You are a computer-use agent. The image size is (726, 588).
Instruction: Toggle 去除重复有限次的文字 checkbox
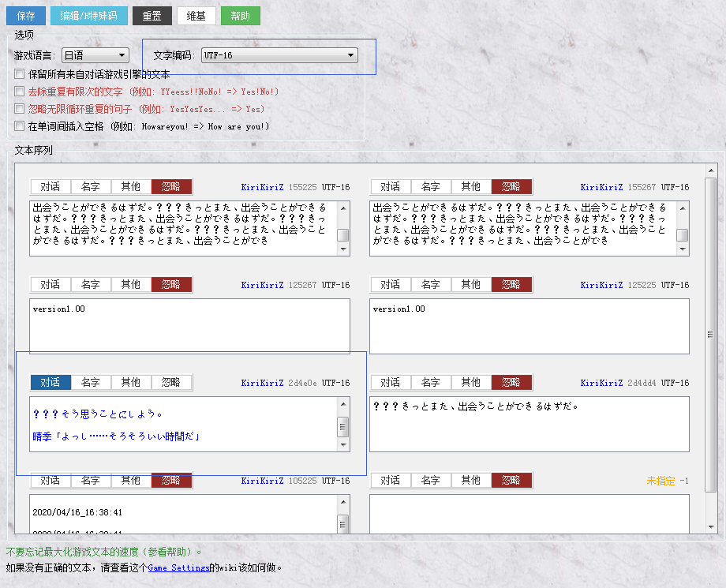tap(20, 92)
